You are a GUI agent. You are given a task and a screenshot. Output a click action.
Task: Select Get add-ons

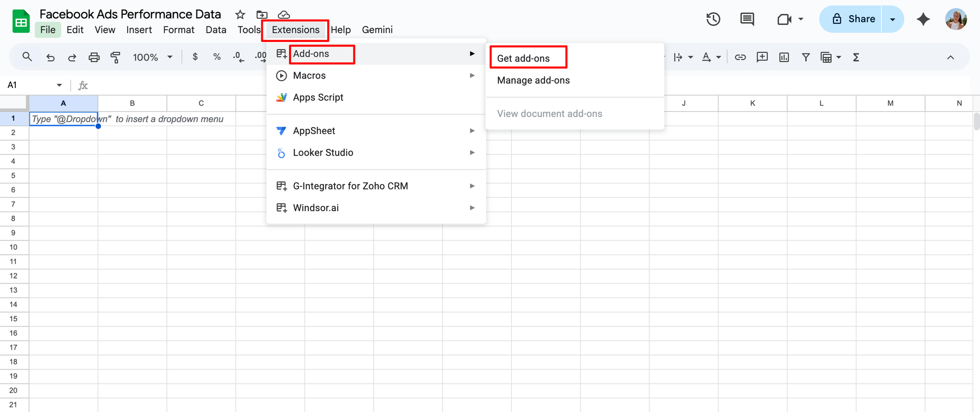point(575,58)
